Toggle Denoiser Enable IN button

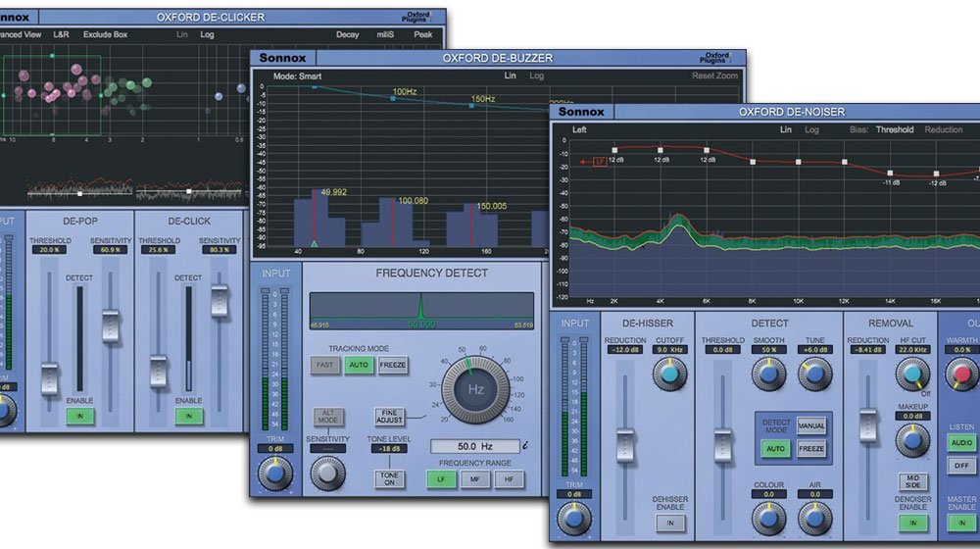click(912, 524)
